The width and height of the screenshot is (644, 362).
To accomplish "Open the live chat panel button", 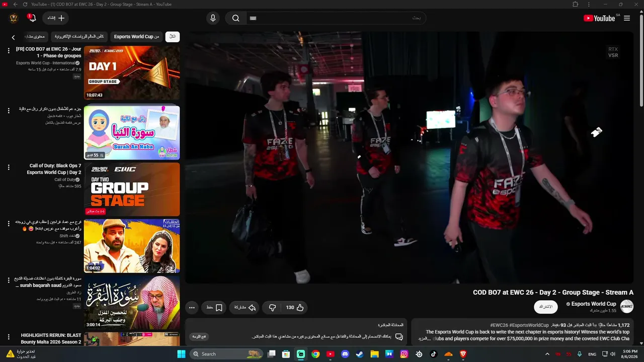I will point(199,336).
